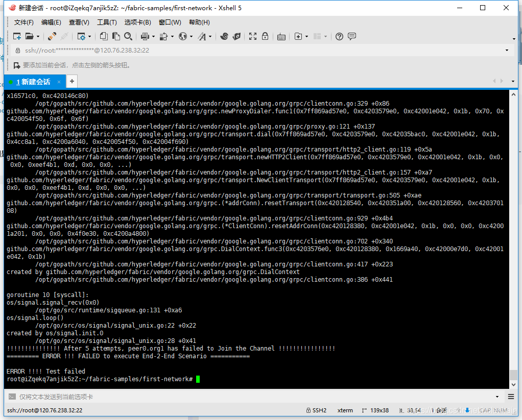Click the Font letter A icon

tap(202, 36)
